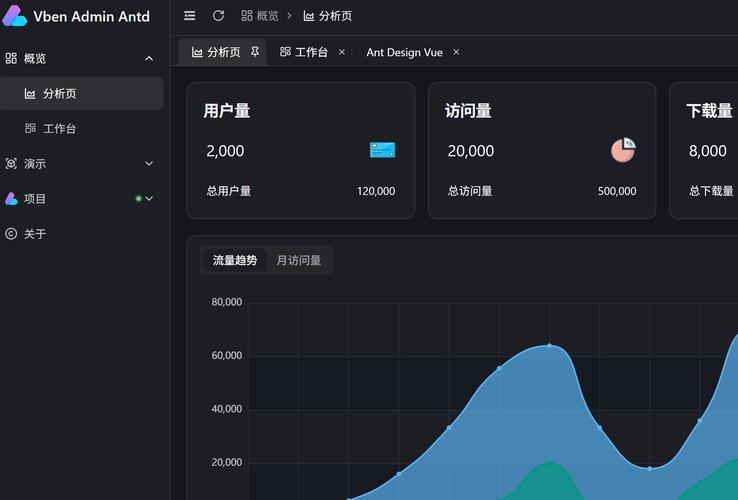Click the chart icon in 分析页 tab
Viewport: 738px width, 500px height.
(x=197, y=52)
